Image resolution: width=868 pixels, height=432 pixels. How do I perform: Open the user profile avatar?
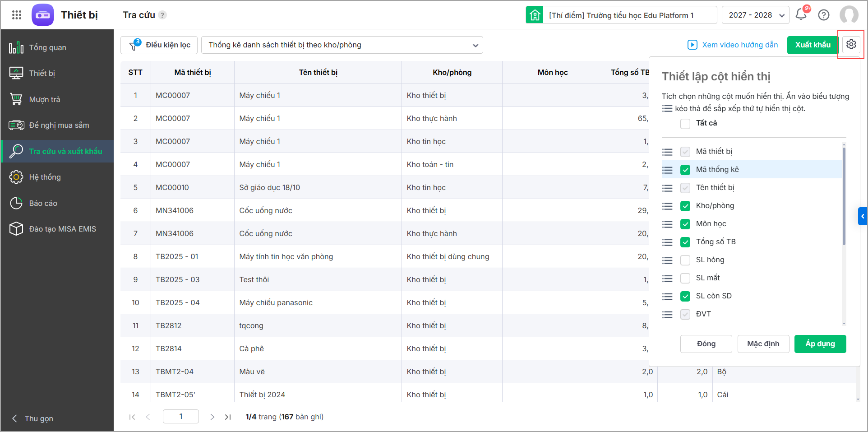(x=849, y=15)
